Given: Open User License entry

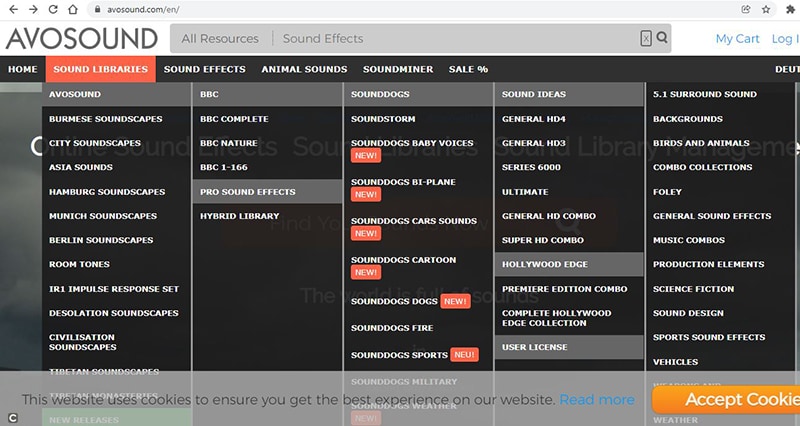Looking at the screenshot, I should click(569, 347).
